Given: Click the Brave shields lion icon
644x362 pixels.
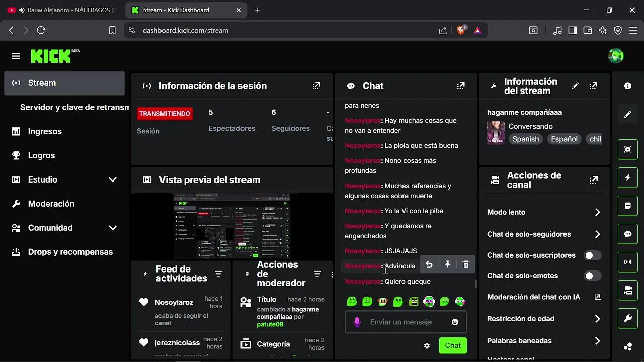Looking at the screenshot, I should coord(461,30).
